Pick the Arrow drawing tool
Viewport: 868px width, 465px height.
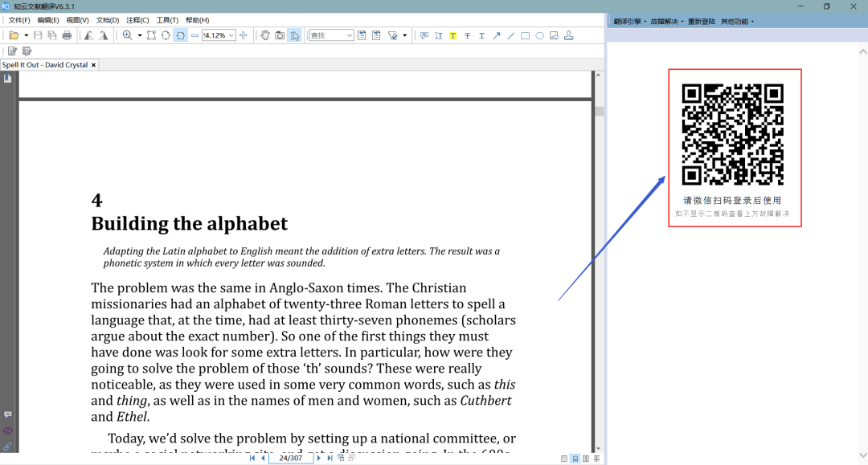pos(496,35)
